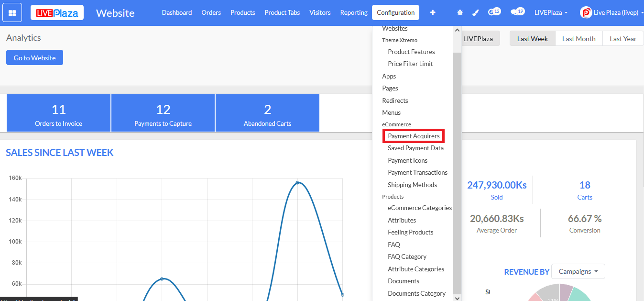Click the Website app title
The image size is (644, 301).
tap(115, 13)
